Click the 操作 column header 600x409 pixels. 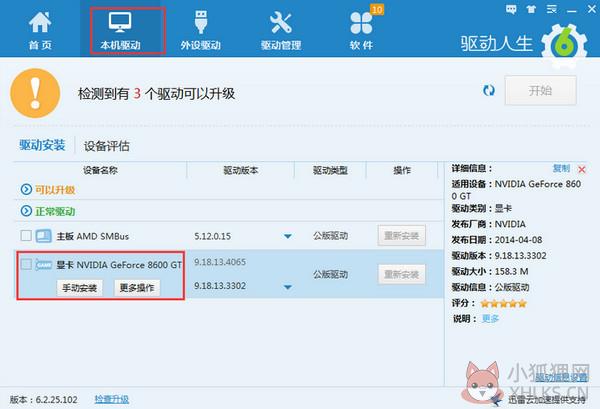point(402,171)
